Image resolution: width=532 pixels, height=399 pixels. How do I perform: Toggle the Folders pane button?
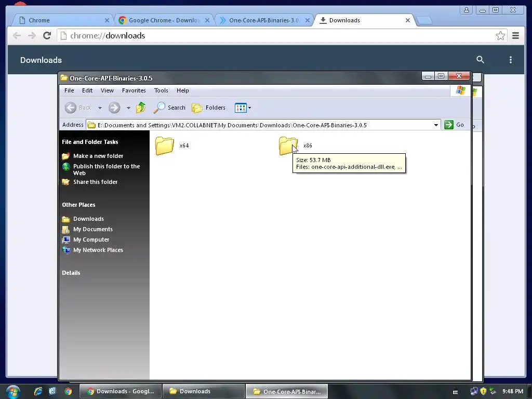[208, 108]
